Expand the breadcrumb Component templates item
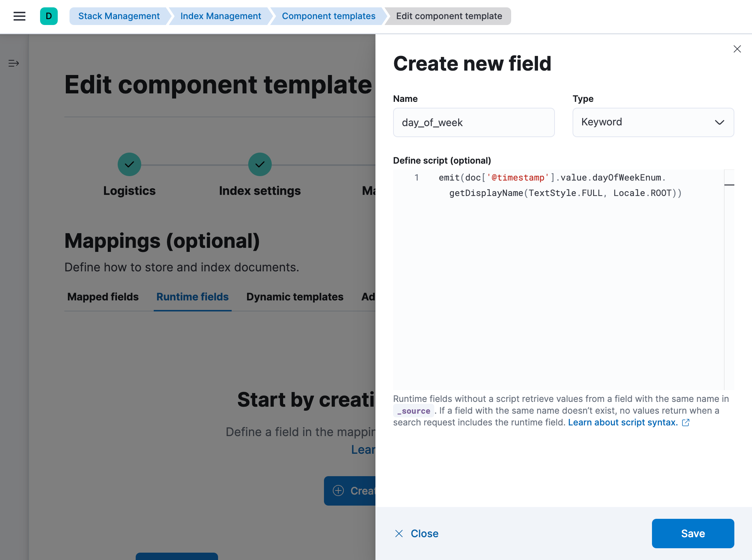The width and height of the screenshot is (752, 560). coord(329,16)
